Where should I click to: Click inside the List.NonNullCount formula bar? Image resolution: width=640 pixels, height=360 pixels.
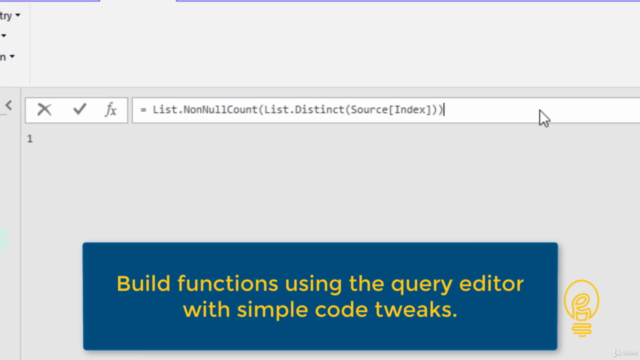point(386,110)
